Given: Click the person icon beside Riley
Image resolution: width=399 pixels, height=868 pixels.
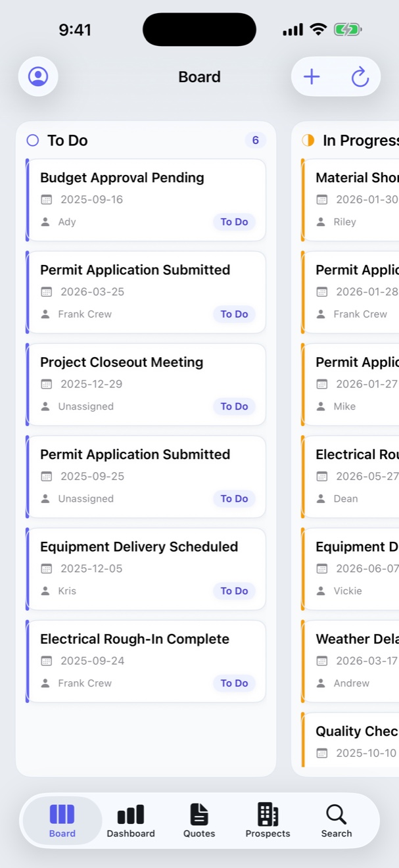Looking at the screenshot, I should pyautogui.click(x=321, y=222).
